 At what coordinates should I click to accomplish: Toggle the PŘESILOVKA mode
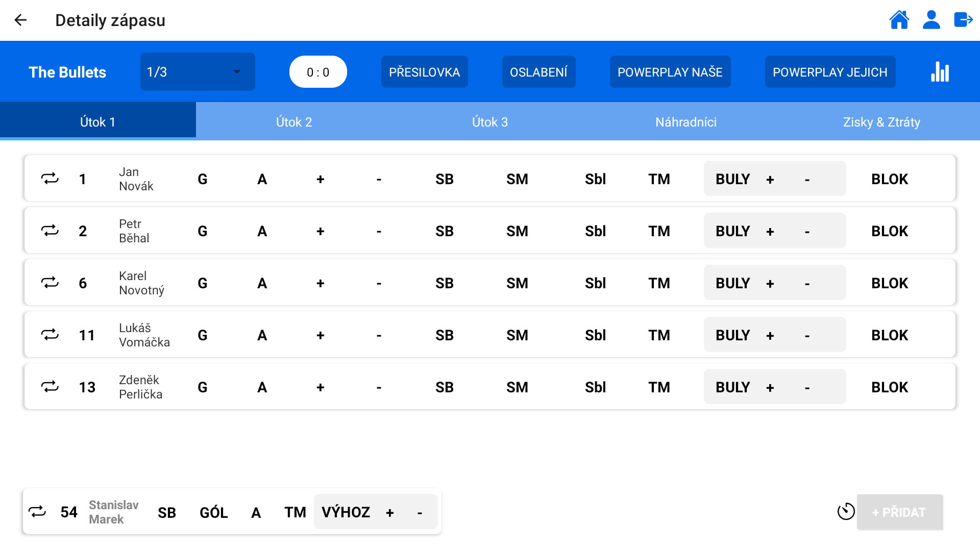click(x=424, y=72)
